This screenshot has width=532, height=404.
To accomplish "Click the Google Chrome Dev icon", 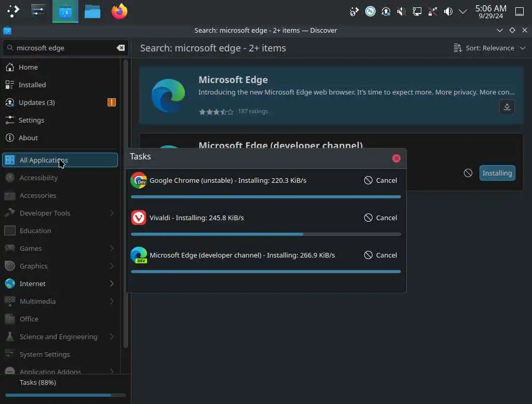I will coord(139,181).
